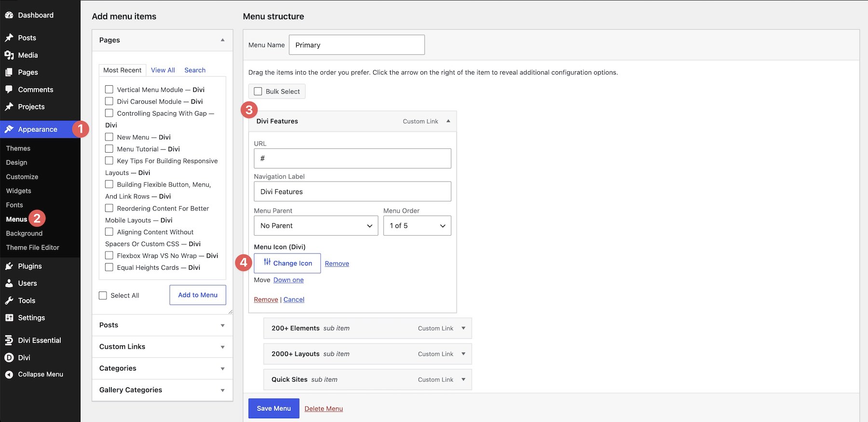Click the Change Icon button
868x422 pixels.
287,263
